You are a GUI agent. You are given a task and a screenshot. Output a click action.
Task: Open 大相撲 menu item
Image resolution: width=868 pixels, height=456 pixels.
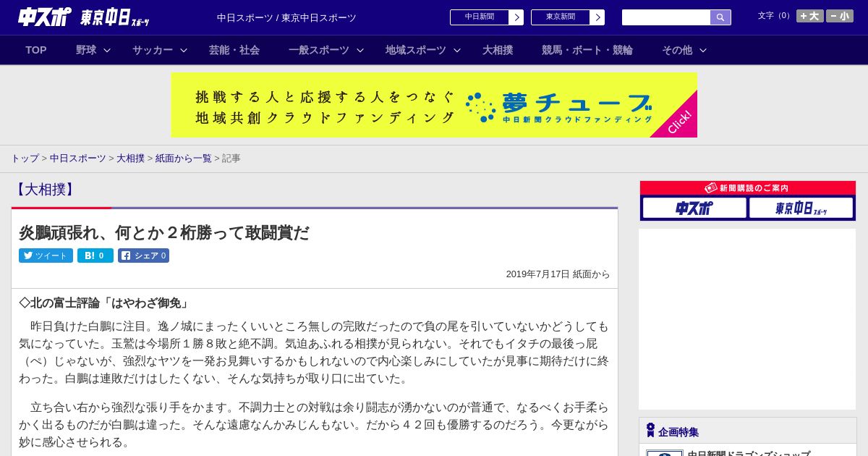pos(498,50)
